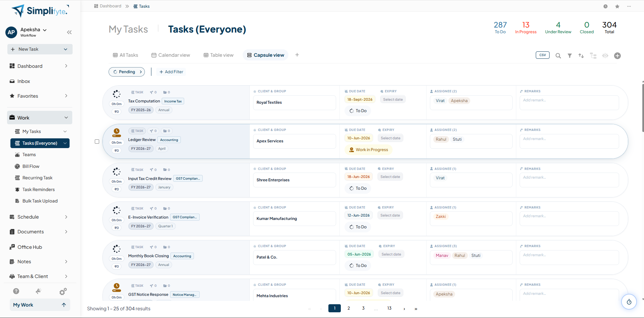Click the star favorite icon in top bar

click(x=617, y=6)
